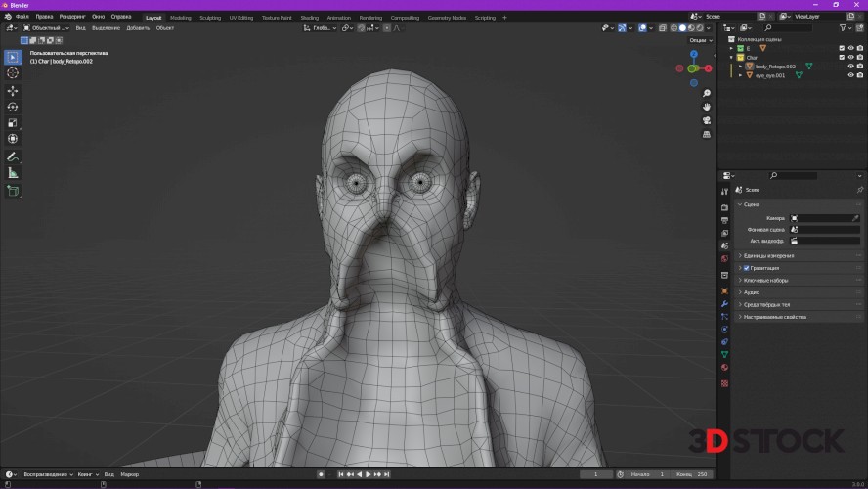Open the Render menu

72,17
